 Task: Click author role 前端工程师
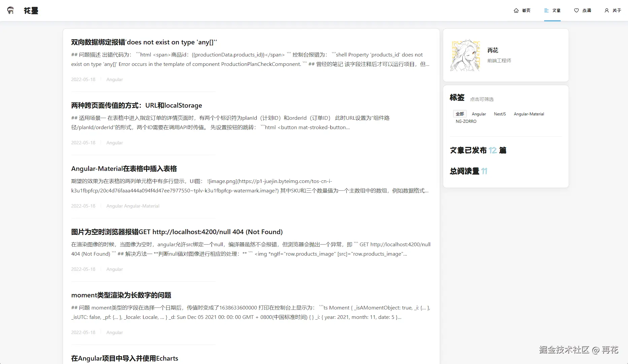pyautogui.click(x=499, y=61)
